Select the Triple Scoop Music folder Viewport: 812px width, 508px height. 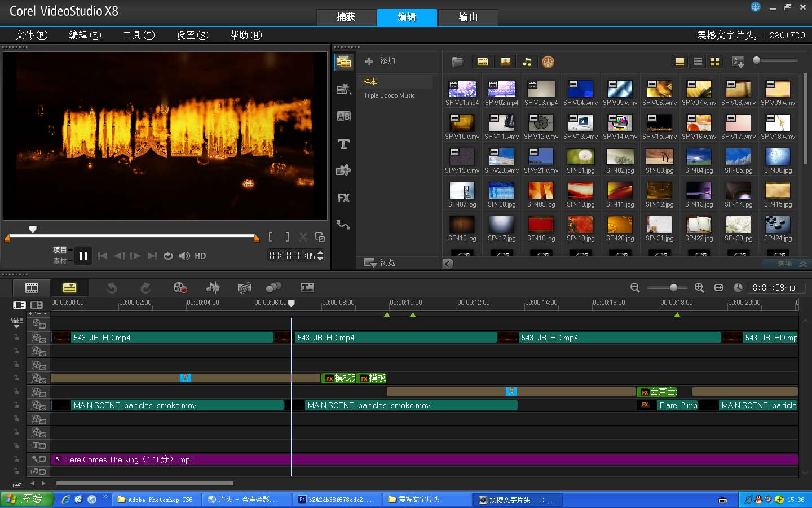click(x=390, y=95)
